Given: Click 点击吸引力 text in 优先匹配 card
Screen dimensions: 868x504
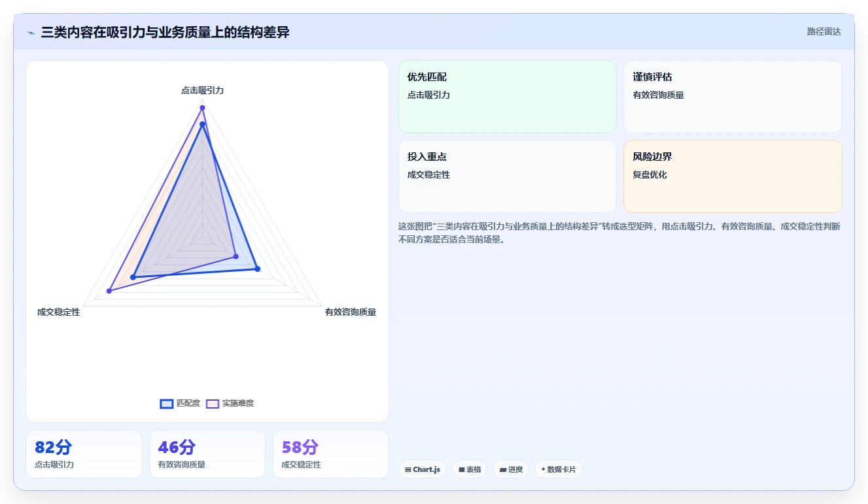Looking at the screenshot, I should (429, 95).
